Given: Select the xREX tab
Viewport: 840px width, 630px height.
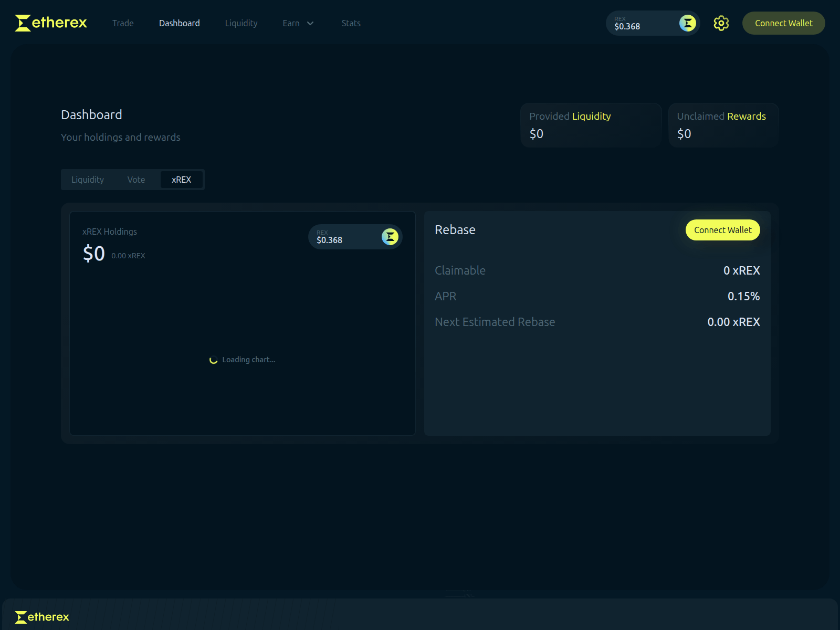Looking at the screenshot, I should click(x=182, y=180).
